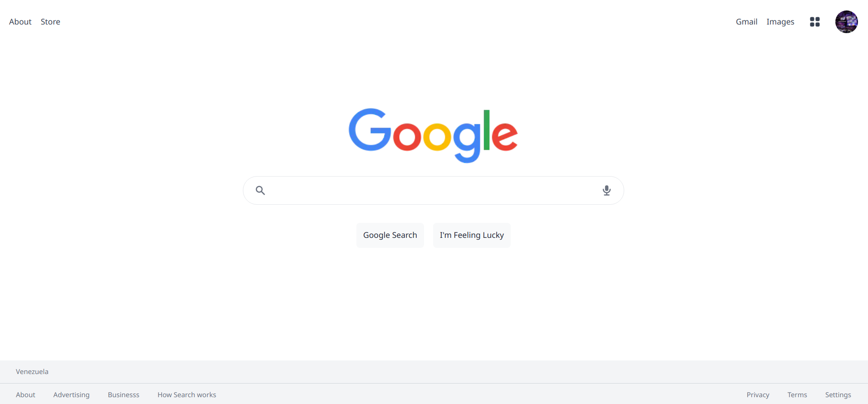Open the Advertising footer link
This screenshot has width=868, height=404.
tap(71, 395)
